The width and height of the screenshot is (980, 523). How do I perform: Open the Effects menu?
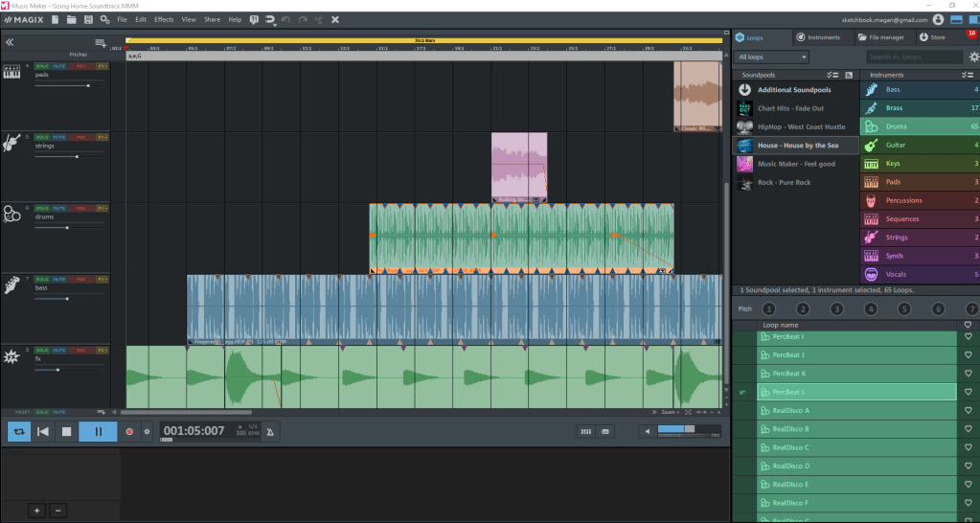point(164,19)
